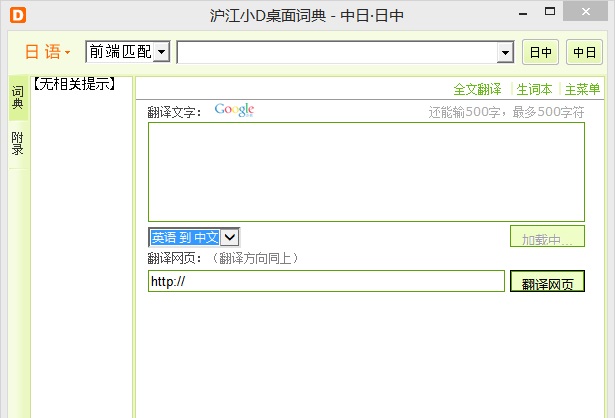The height and width of the screenshot is (418, 615).
Task: Select 【无相关提示】 suggestion entry
Action: pyautogui.click(x=75, y=84)
